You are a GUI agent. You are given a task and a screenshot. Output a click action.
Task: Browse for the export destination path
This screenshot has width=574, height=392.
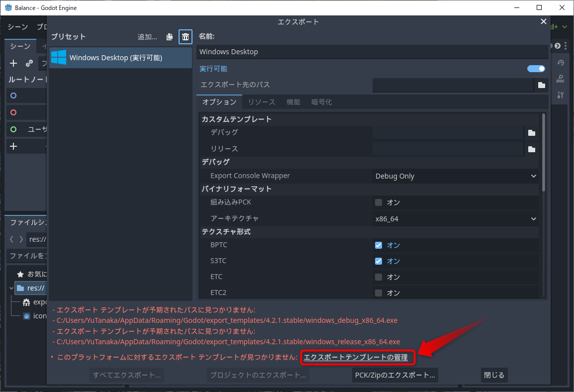[541, 85]
